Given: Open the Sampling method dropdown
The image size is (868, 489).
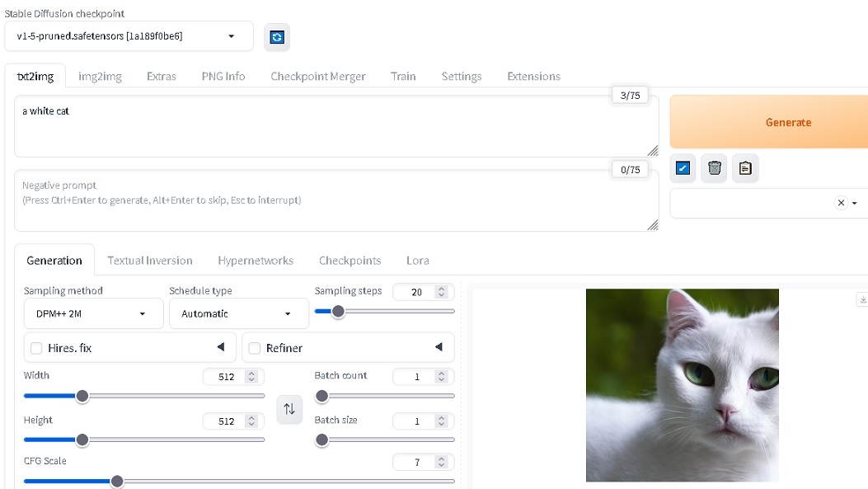Looking at the screenshot, I should click(x=91, y=313).
